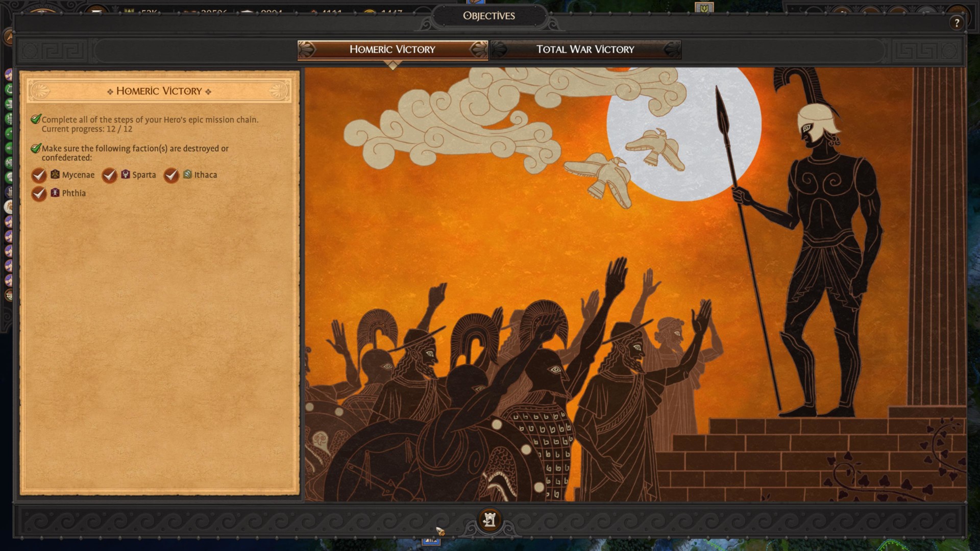This screenshot has height=551, width=980.
Task: Click the Phthia faction emblem
Action: click(x=55, y=193)
